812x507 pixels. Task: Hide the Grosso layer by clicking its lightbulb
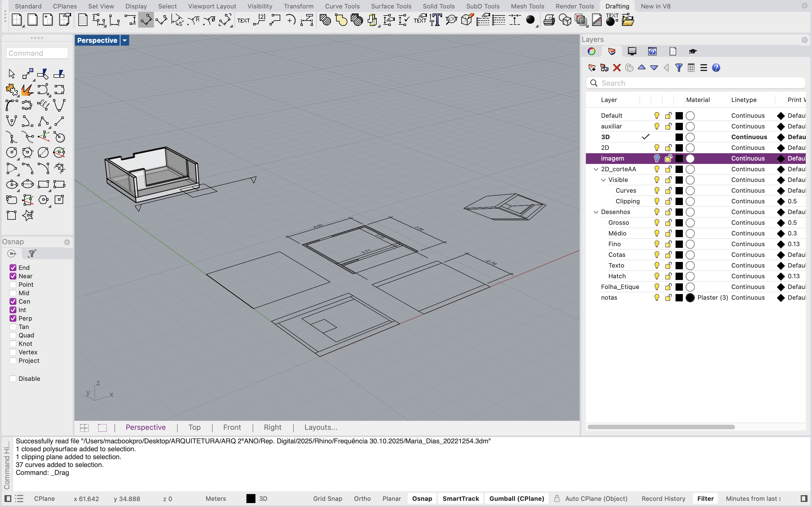[657, 223]
